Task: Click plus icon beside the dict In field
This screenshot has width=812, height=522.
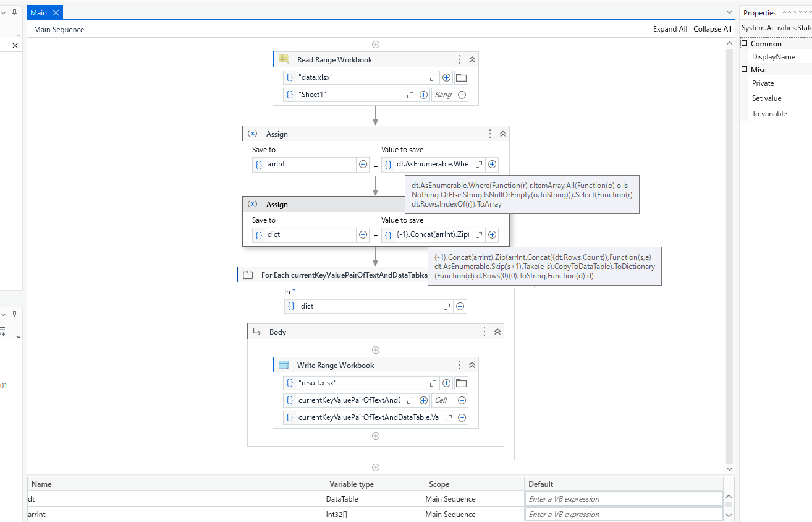Action: coord(460,306)
